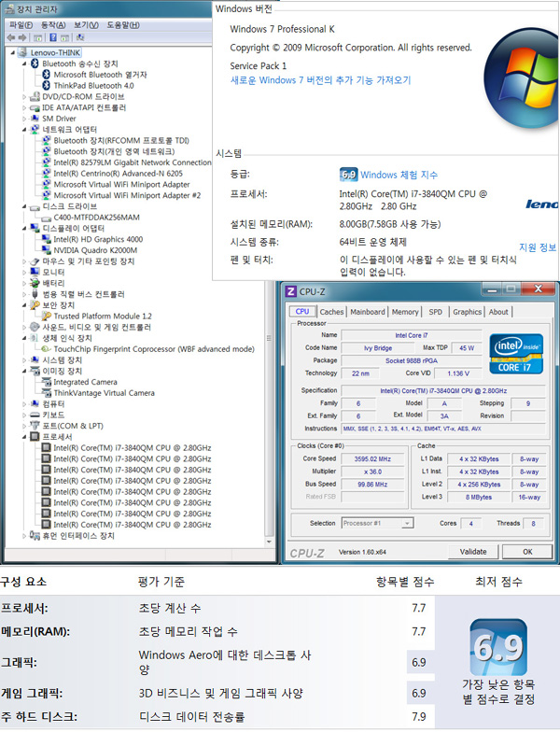Click the Windows 7 logo
Viewport: 560px width, 732px height.
[523, 79]
